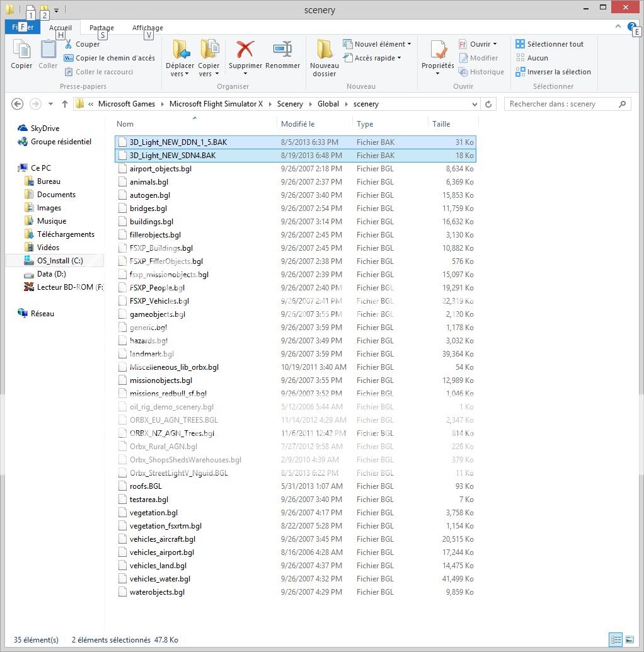This screenshot has height=652, width=644.
Task: Open the Historique of the file
Action: tap(481, 72)
